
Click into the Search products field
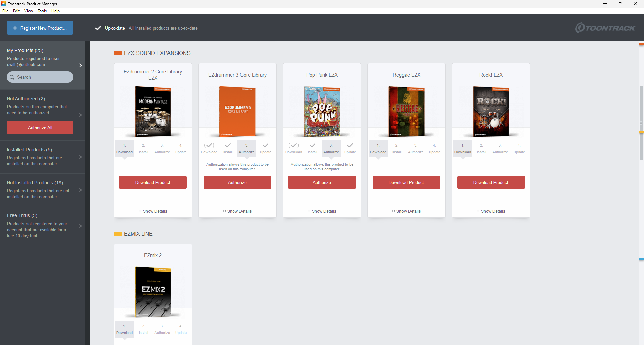point(43,77)
